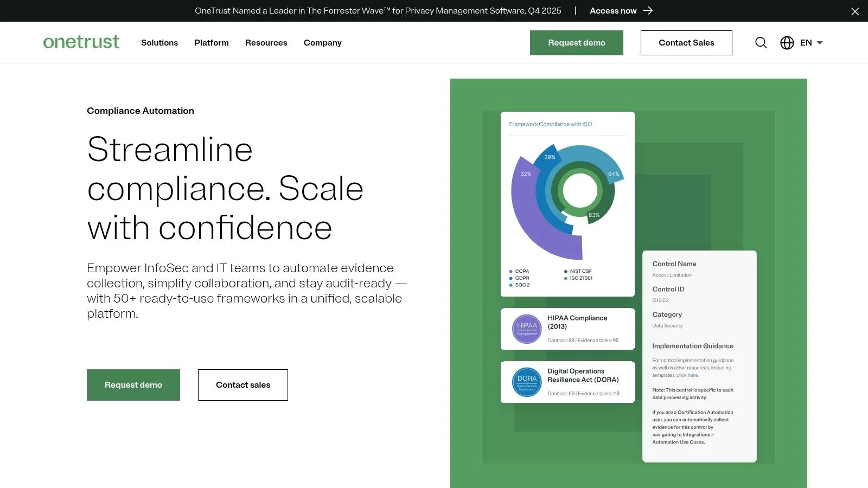Click Request demo in the header

pyautogui.click(x=576, y=42)
